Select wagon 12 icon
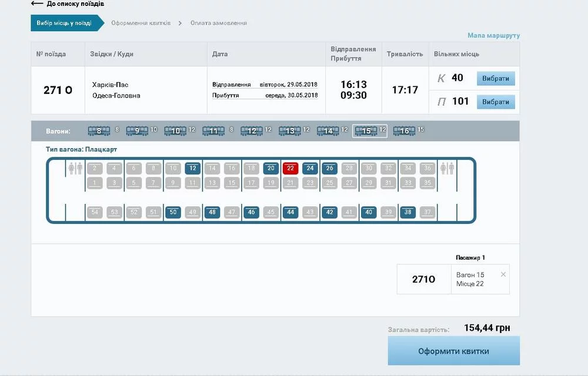 click(252, 130)
